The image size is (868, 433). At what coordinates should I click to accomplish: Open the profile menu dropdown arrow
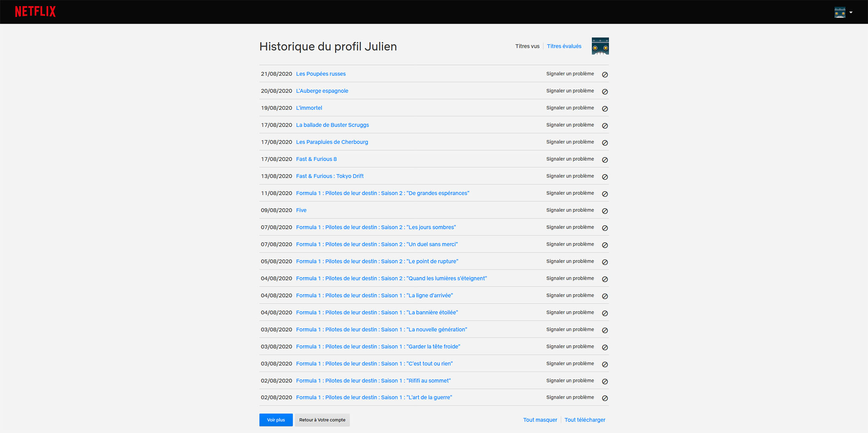(851, 12)
